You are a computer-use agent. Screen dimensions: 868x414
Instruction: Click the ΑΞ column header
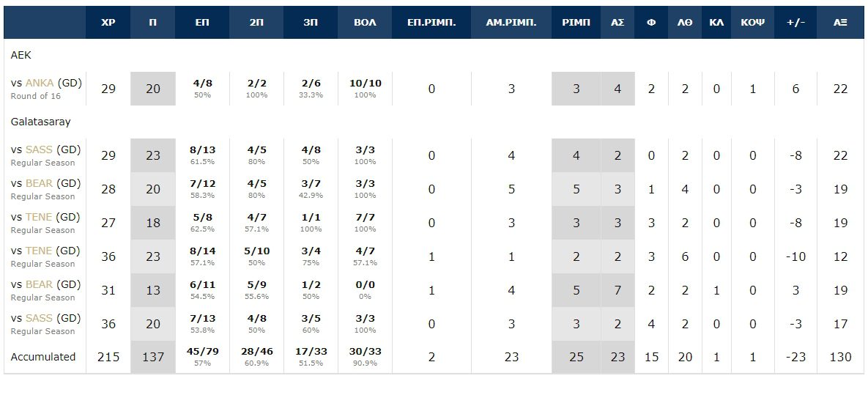coord(840,23)
